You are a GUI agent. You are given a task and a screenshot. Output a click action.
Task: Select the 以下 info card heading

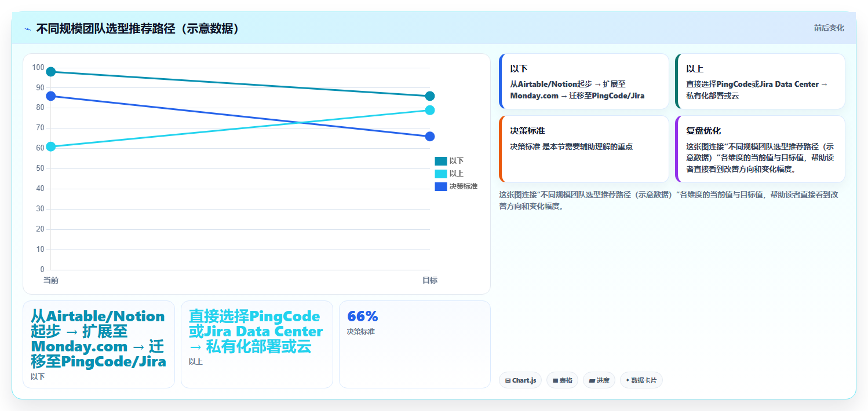click(x=519, y=69)
